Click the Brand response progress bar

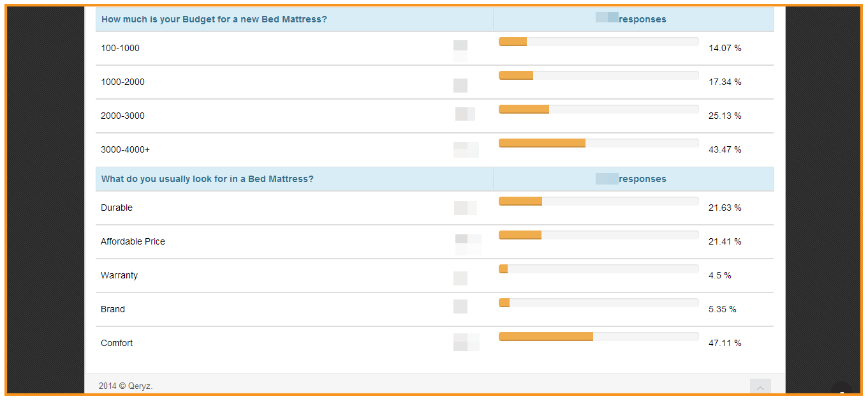[x=598, y=303]
